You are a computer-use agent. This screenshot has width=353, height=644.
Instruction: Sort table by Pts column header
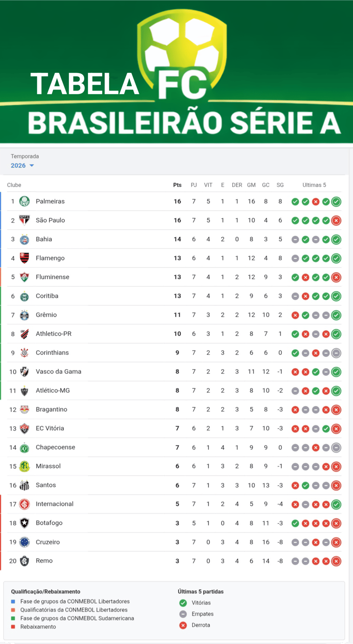177,185
